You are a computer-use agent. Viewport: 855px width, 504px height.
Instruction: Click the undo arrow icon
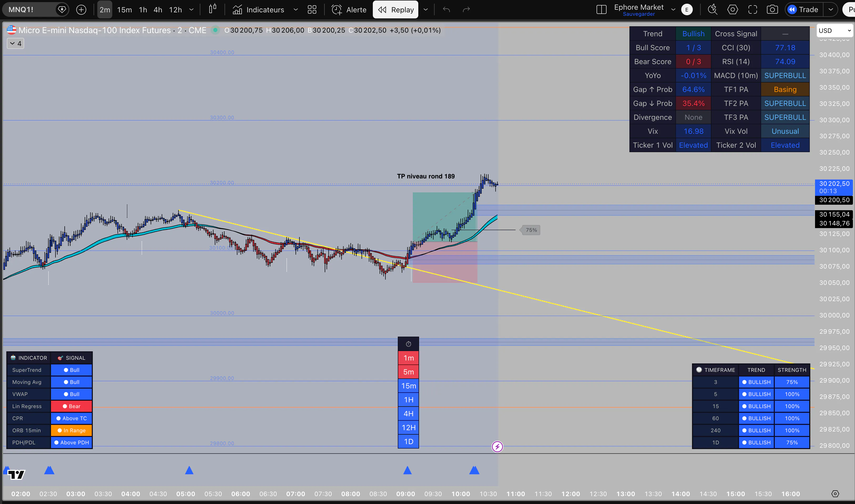[446, 9]
